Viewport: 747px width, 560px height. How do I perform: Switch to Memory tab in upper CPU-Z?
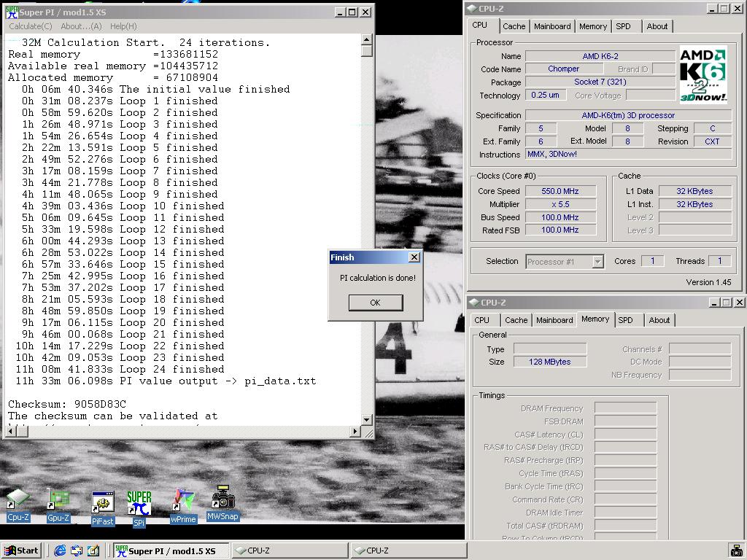[593, 27]
